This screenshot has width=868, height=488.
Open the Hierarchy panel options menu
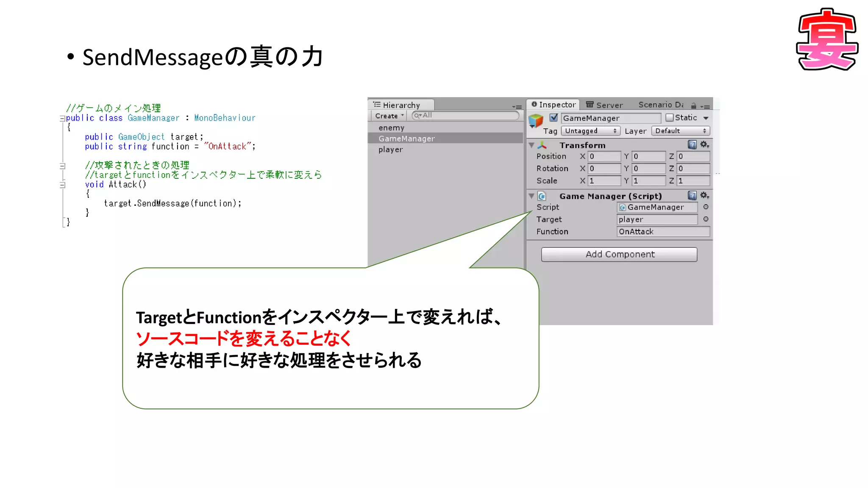517,107
